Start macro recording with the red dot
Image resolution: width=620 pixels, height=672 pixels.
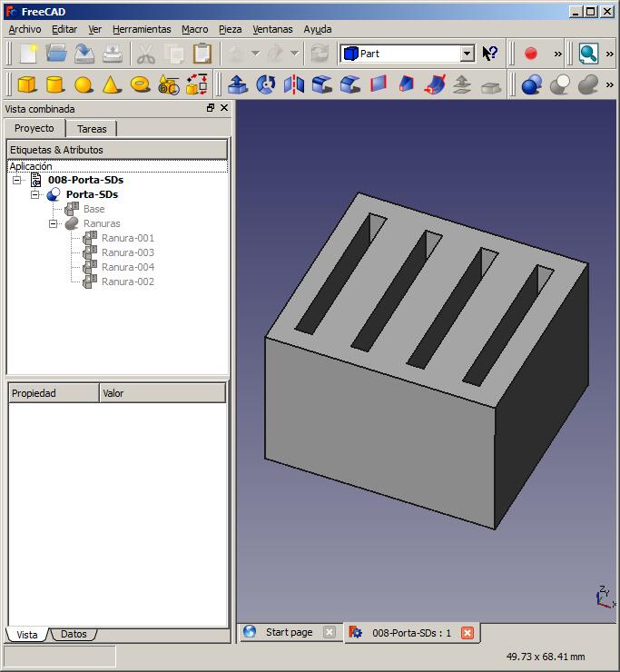(x=531, y=54)
